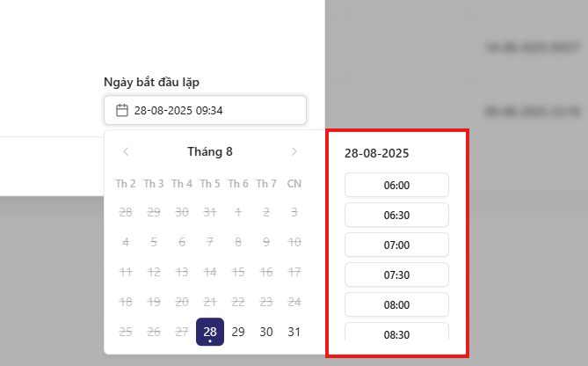The width and height of the screenshot is (588, 366).
Task: Choose day 31 in the calendar
Action: click(294, 332)
